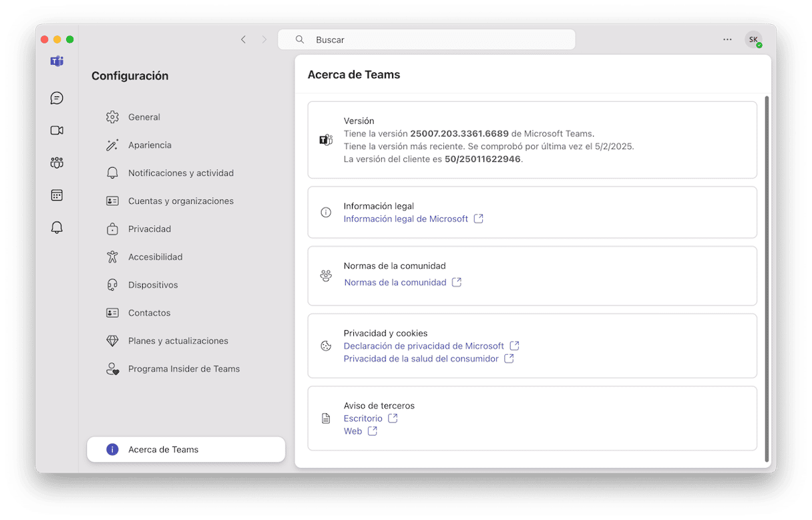Click the lock icon beside Privacidad
The image size is (812, 520).
click(112, 229)
